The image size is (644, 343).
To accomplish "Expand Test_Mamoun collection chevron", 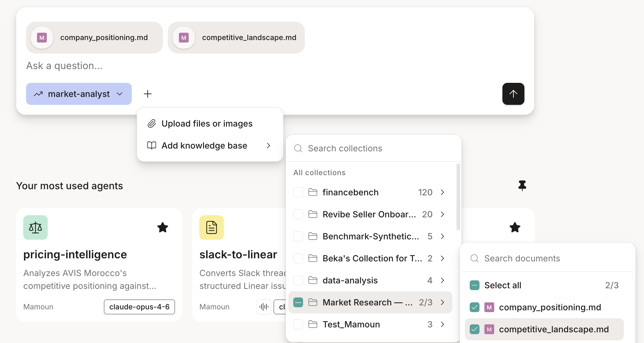I will (442, 324).
